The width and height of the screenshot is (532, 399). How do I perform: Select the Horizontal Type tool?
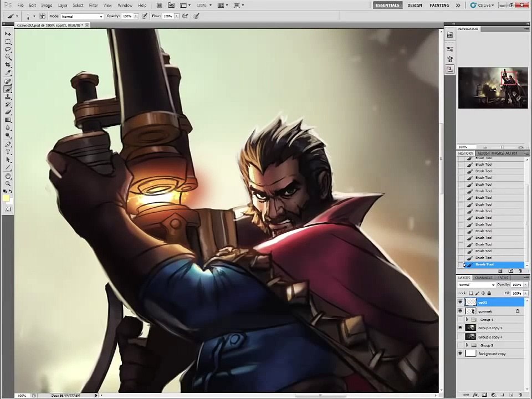8,152
